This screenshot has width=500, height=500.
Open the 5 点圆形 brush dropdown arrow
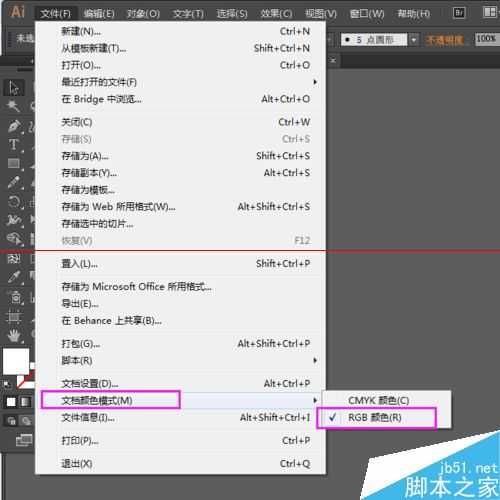[x=413, y=40]
